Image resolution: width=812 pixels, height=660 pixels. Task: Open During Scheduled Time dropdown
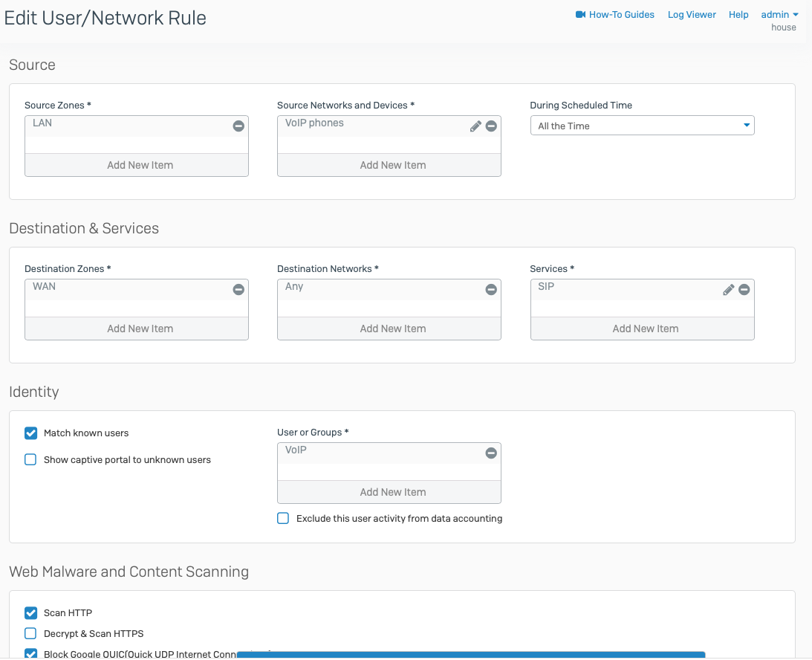click(x=642, y=126)
